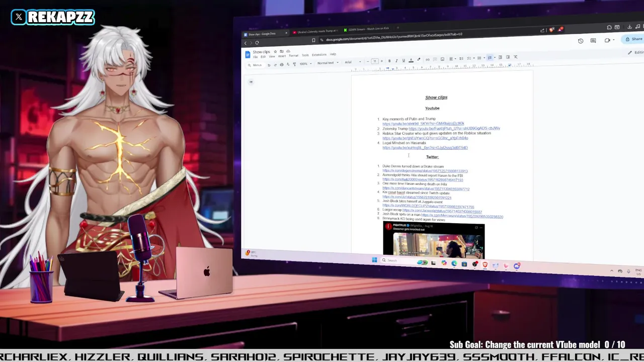Open the Help menu

tap(333, 54)
